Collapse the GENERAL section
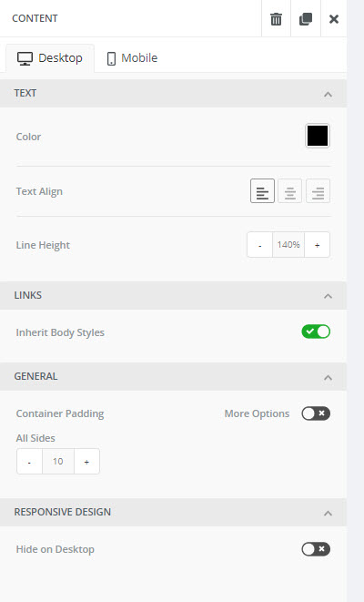The width and height of the screenshot is (364, 602). click(328, 377)
